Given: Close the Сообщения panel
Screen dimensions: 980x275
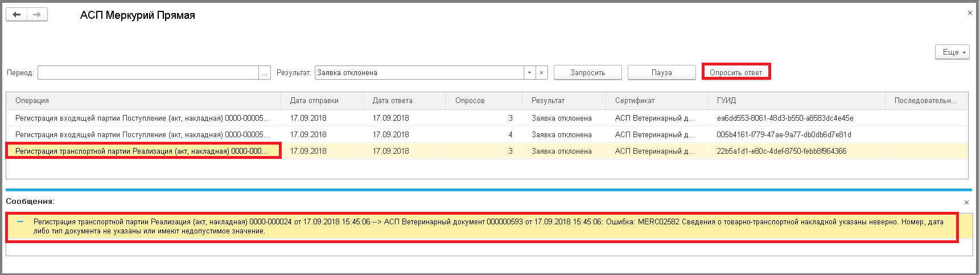Looking at the screenshot, I should [966, 202].
